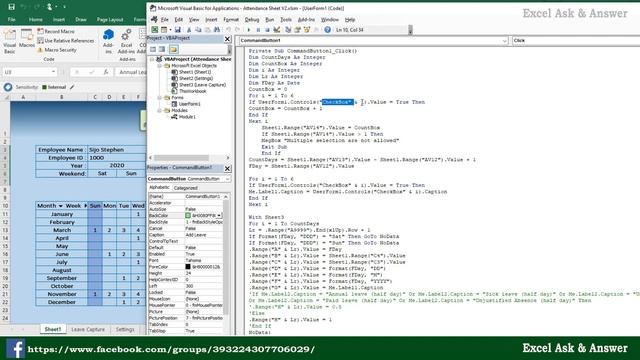The height and width of the screenshot is (360, 640).
Task: Close the Project Explorer pane
Action: coord(228,39)
